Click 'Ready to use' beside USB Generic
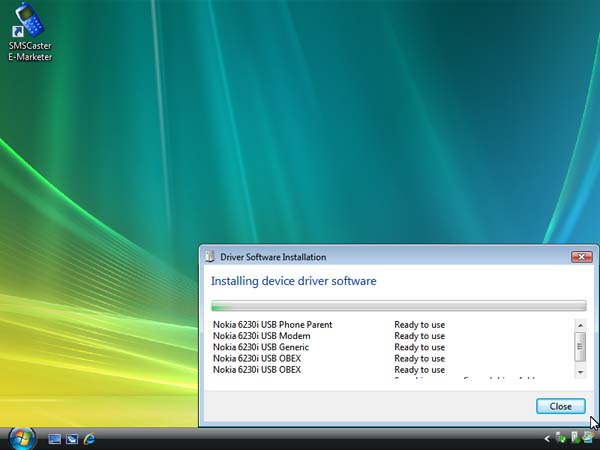Image resolution: width=600 pixels, height=450 pixels. pyautogui.click(x=419, y=347)
